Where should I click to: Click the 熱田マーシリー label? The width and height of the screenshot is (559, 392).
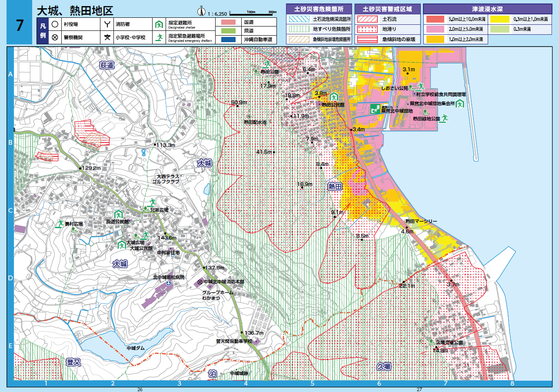click(422, 222)
